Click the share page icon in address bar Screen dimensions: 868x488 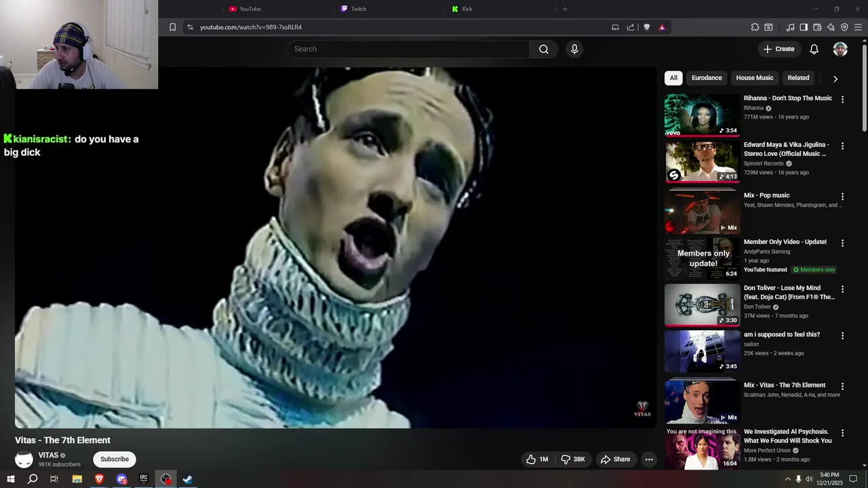pos(631,27)
